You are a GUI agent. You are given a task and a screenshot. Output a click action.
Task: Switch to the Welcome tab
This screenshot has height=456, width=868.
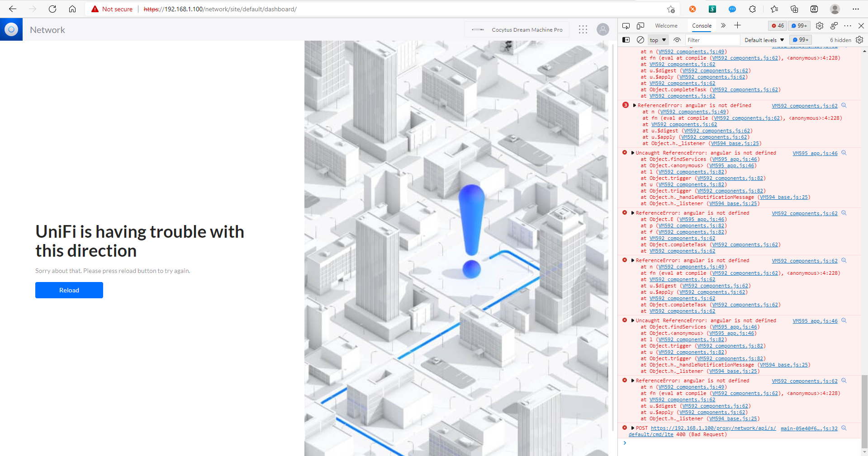point(666,26)
